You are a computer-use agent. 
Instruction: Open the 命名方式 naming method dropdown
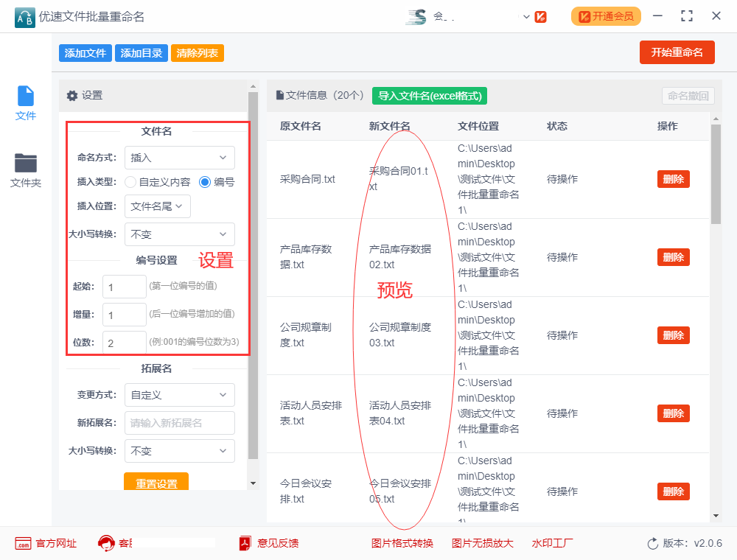click(179, 158)
